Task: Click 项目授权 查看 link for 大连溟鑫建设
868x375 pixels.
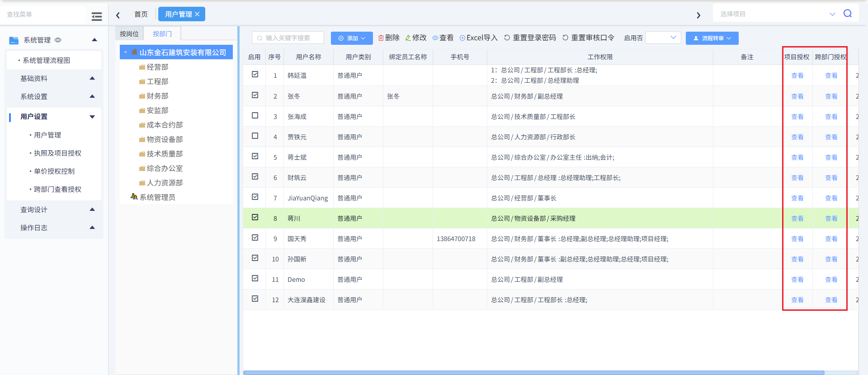Action: coord(797,300)
